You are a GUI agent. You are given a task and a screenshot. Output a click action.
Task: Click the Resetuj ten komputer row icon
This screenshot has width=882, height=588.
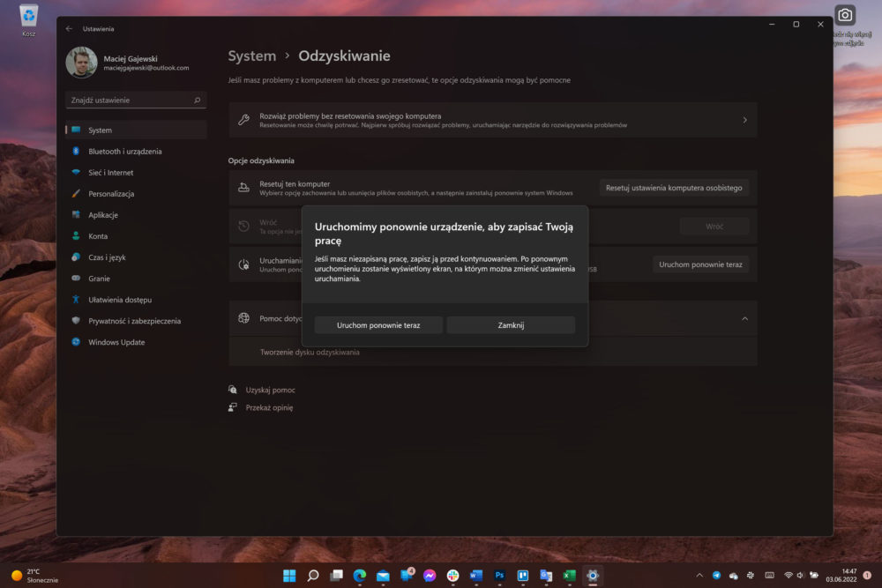(x=243, y=188)
